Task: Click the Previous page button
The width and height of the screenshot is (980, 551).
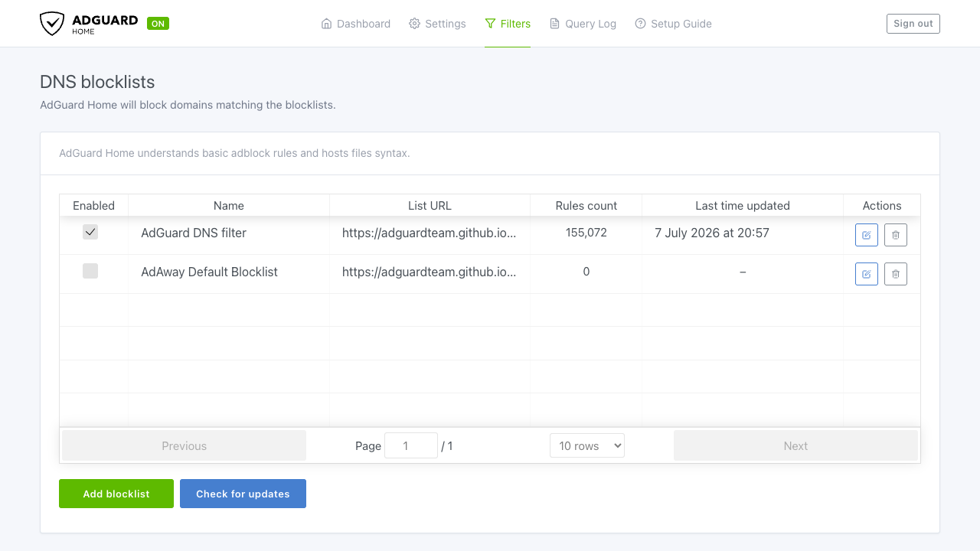Action: [184, 445]
